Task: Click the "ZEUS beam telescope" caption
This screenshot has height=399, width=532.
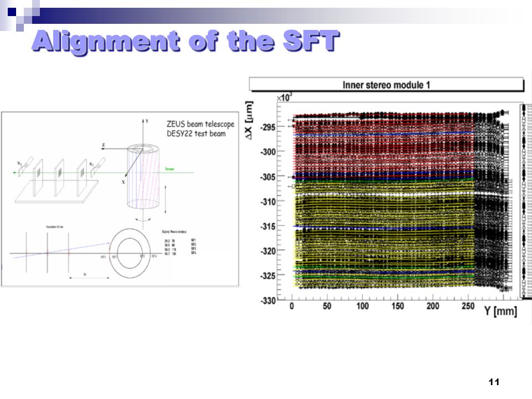Action: click(200, 124)
